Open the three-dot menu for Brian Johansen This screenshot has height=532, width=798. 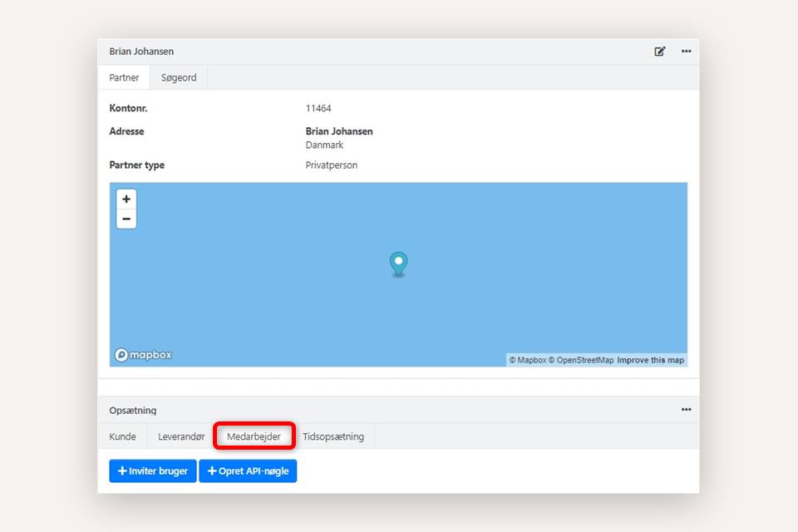(x=686, y=52)
